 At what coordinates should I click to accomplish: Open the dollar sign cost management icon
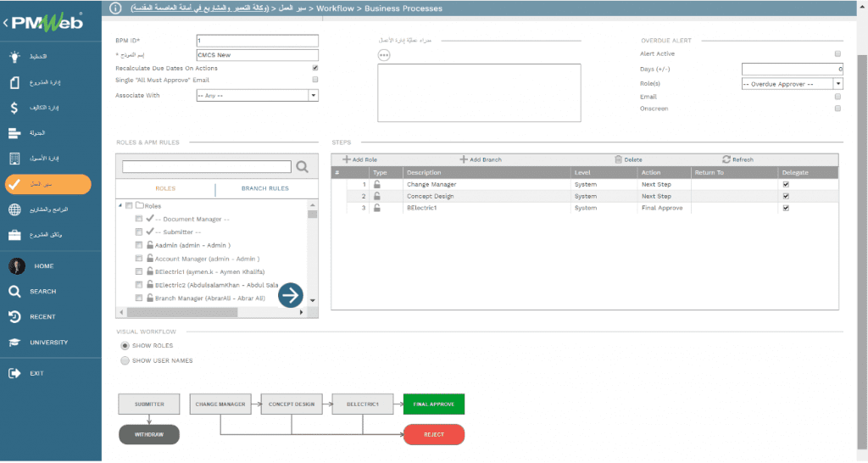(x=14, y=108)
